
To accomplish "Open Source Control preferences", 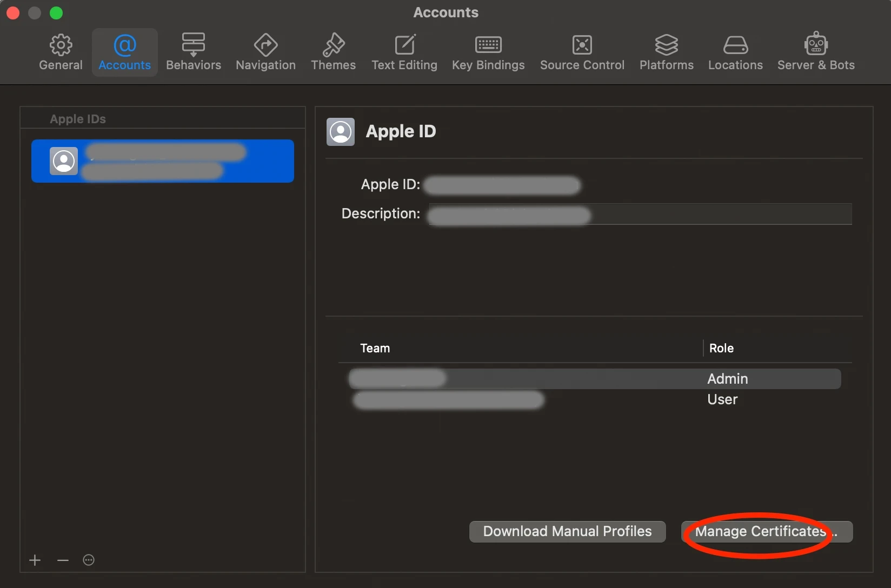I will (x=582, y=52).
